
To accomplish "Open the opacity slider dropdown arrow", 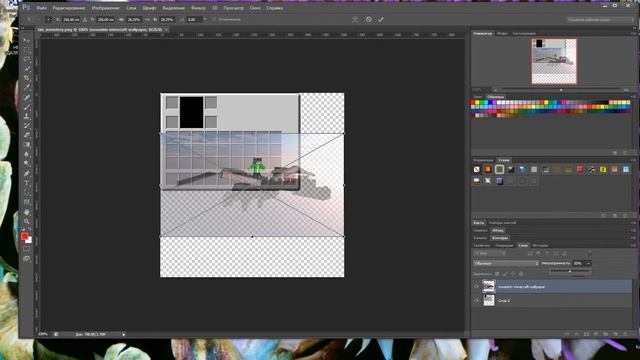I will 588,263.
